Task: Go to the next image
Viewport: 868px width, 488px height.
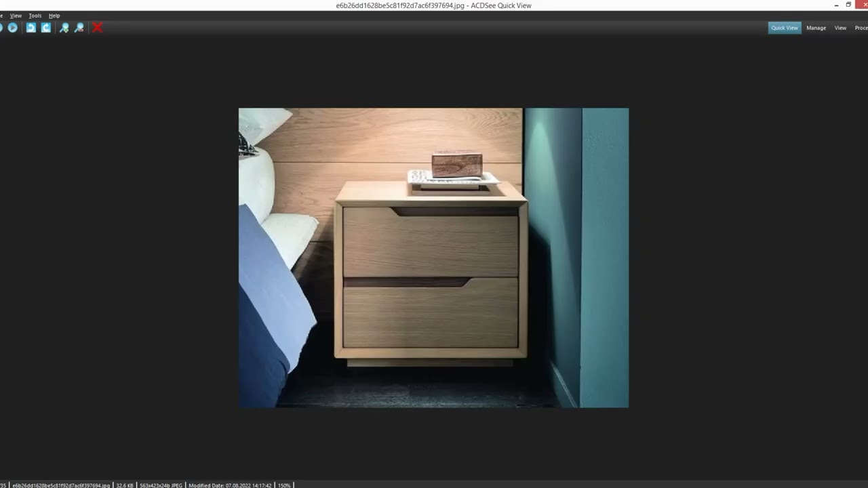Action: [x=12, y=28]
